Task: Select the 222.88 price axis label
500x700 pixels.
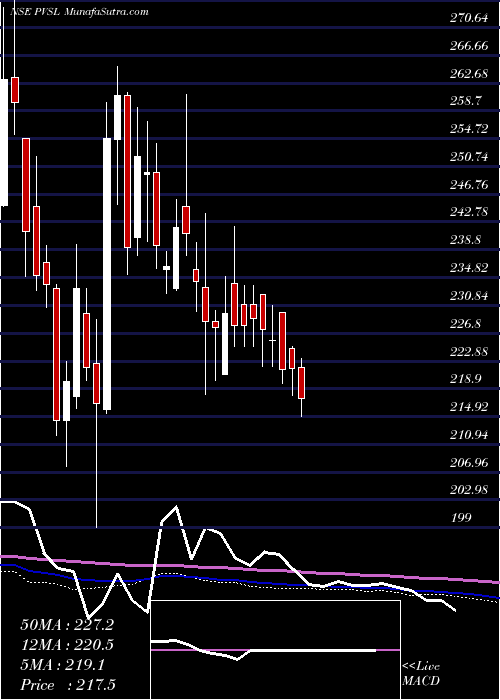Action: (468, 351)
